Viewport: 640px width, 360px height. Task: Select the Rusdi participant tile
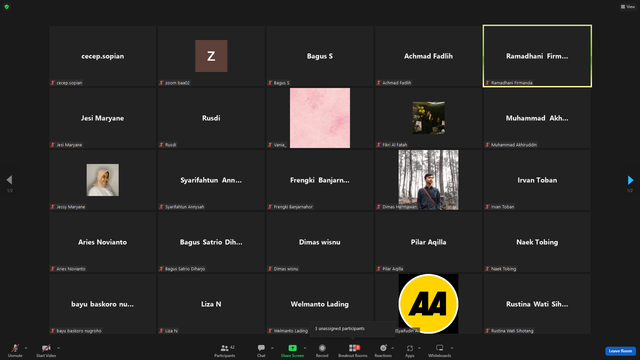point(211,118)
